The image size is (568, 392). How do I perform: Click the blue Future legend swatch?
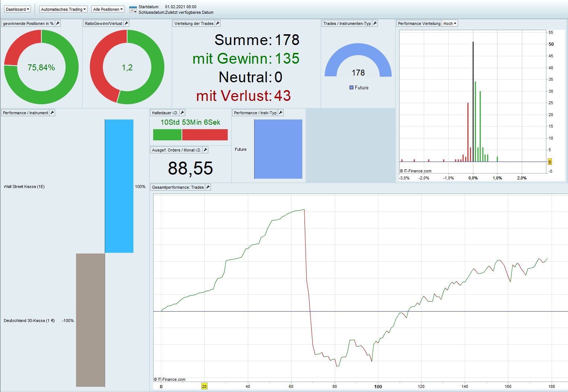pos(351,87)
